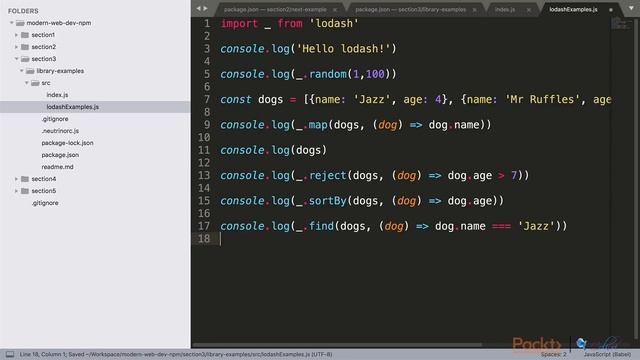Select the lodashExamples.js tab
The width and height of the screenshot is (640, 360).
coord(573,9)
